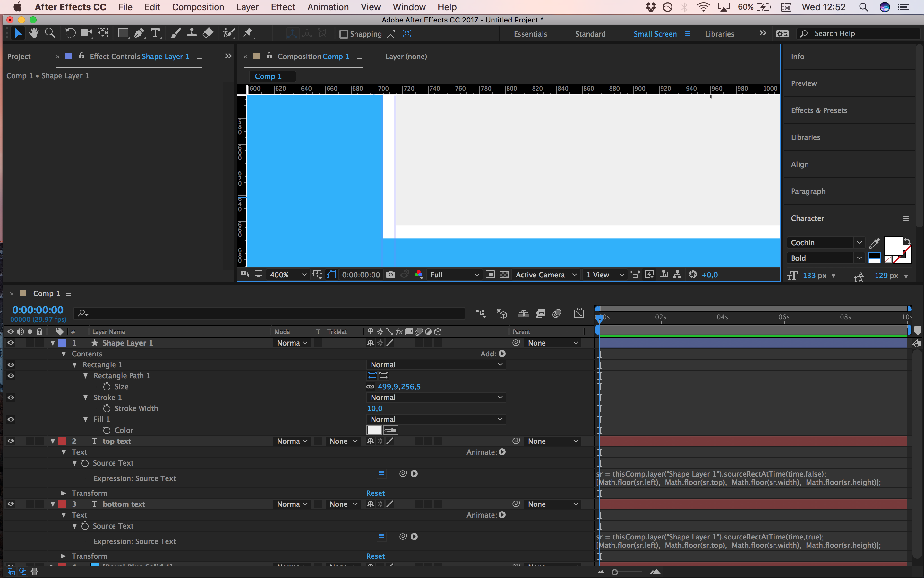Select the Pan Behind anchor point tool

tap(103, 34)
